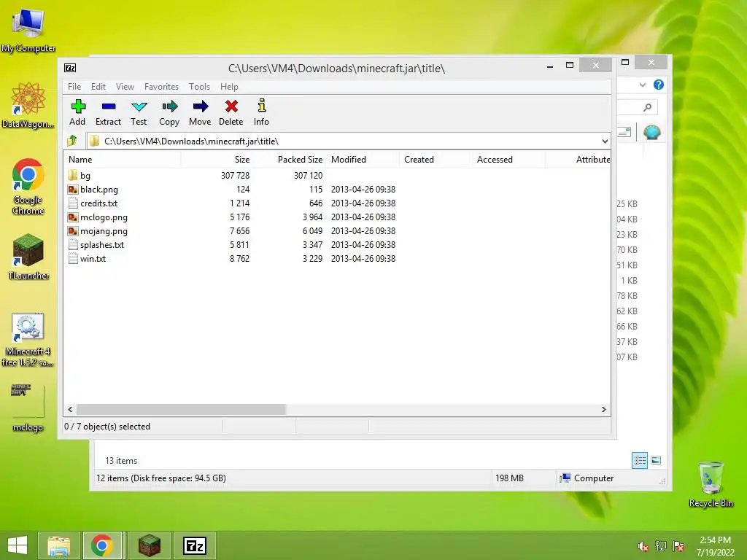Open DataWagon desktop shortcut
The width and height of the screenshot is (747, 560).
[x=28, y=105]
